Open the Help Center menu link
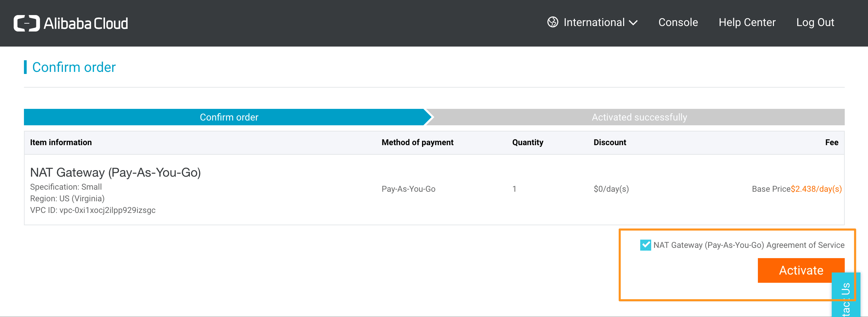Viewport: 868px width, 317px height. click(747, 22)
